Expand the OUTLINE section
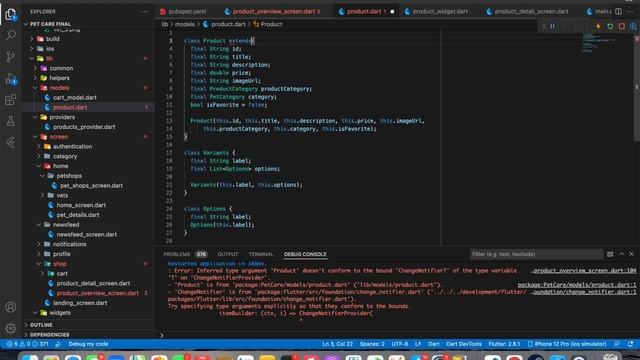The height and width of the screenshot is (360, 640). point(41,325)
